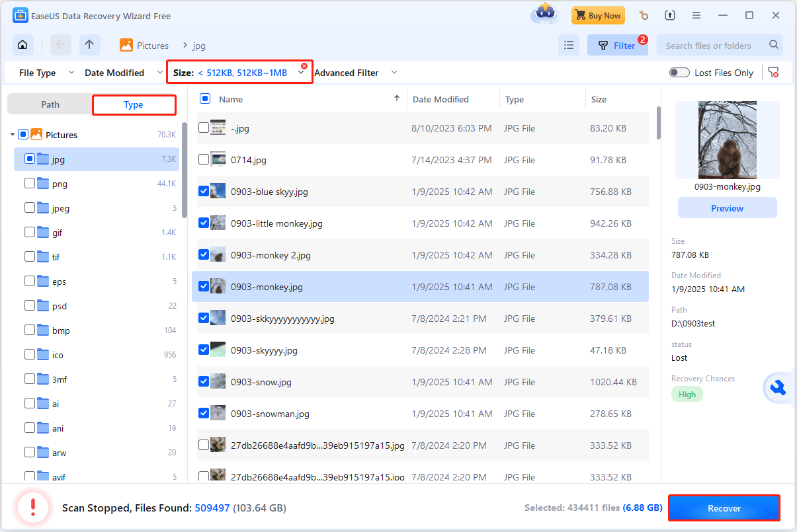Select the tif folder in tree
The height and width of the screenshot is (532, 797).
coord(97,257)
